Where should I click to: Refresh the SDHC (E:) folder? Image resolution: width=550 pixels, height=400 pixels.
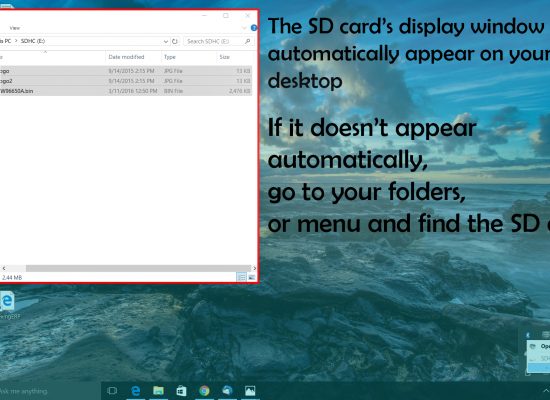coord(175,41)
